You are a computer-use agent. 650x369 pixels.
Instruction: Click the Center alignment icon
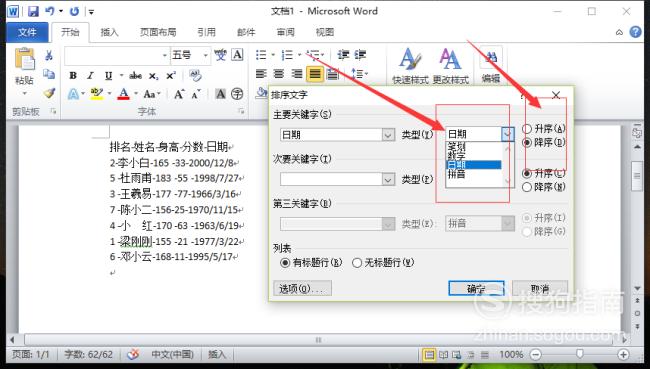pos(279,74)
